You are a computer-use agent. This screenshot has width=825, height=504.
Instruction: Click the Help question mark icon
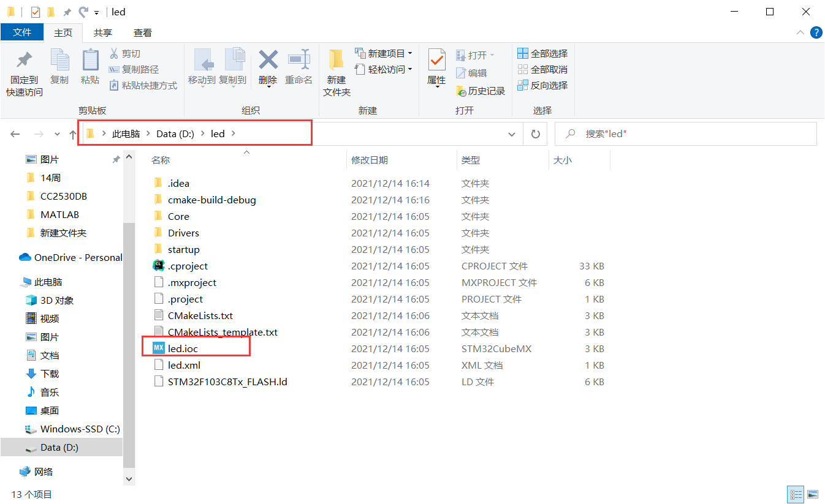[816, 32]
